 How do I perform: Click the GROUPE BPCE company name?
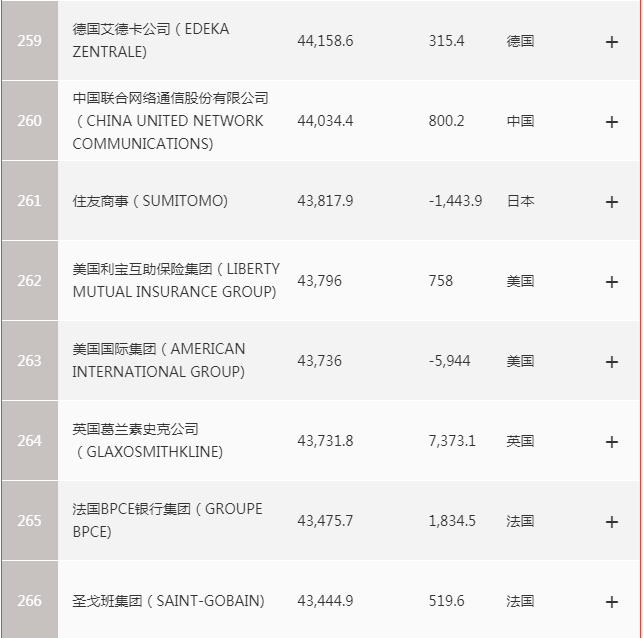pyautogui.click(x=167, y=521)
